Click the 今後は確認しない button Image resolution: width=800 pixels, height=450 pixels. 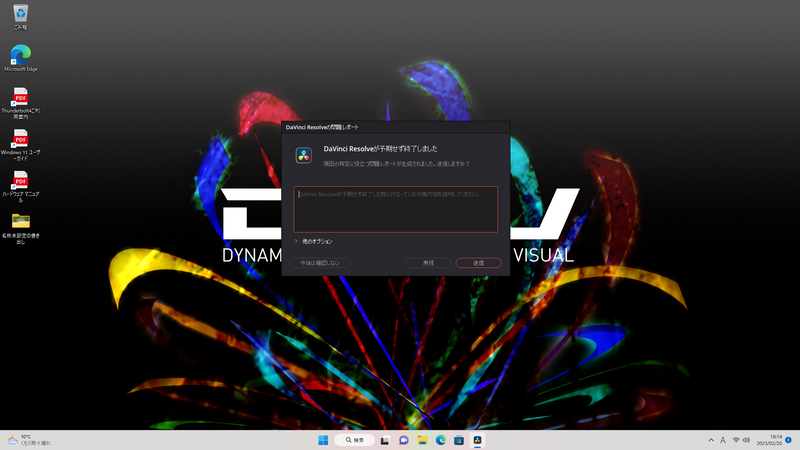[x=320, y=263]
